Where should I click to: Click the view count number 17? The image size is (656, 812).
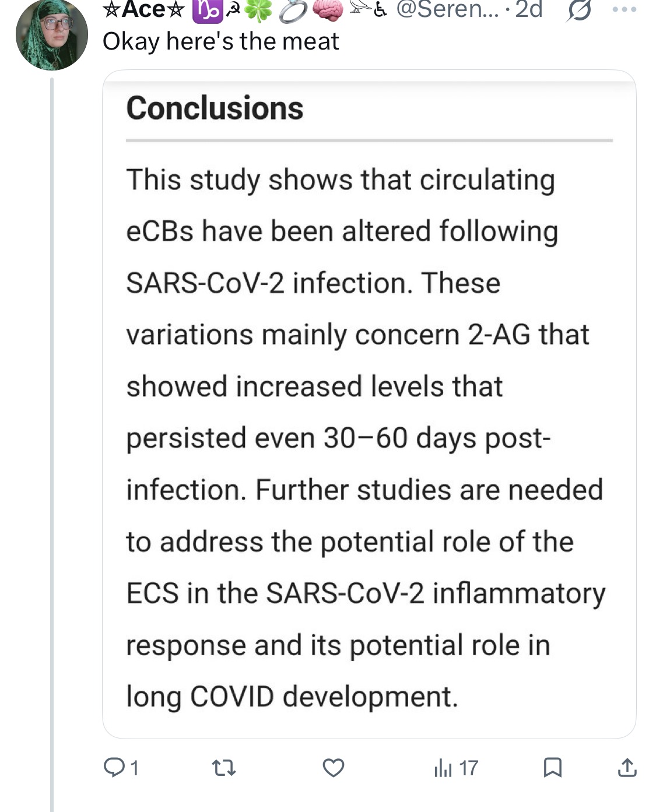(468, 768)
